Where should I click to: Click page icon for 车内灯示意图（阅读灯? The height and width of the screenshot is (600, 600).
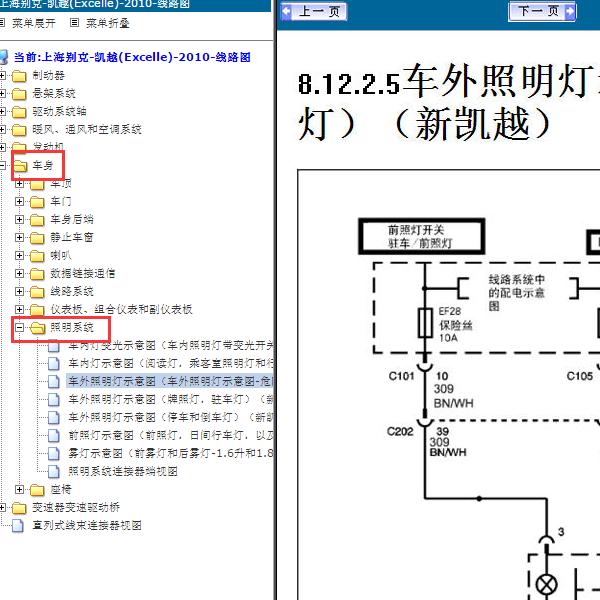(54, 363)
